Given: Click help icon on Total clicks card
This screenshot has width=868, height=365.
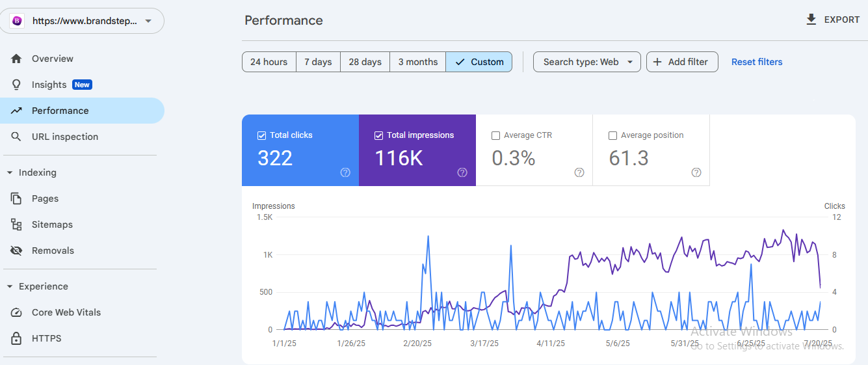Looking at the screenshot, I should point(345,172).
